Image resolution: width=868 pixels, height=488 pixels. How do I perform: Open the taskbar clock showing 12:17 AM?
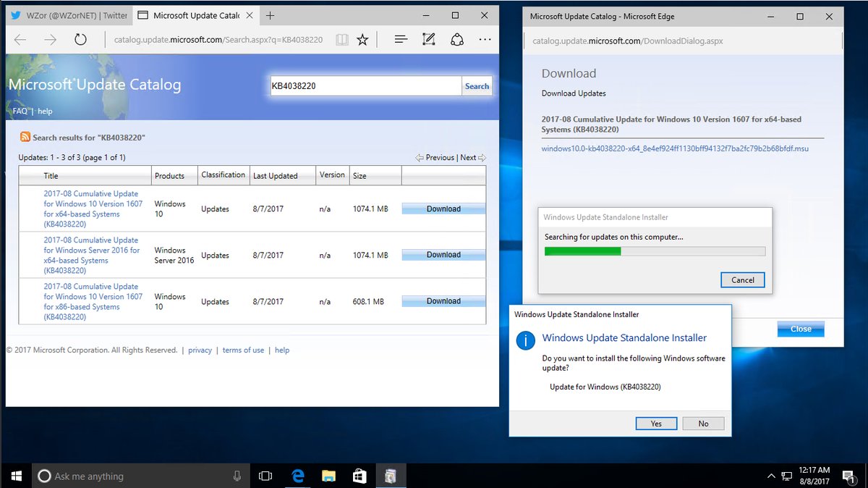[814, 476]
